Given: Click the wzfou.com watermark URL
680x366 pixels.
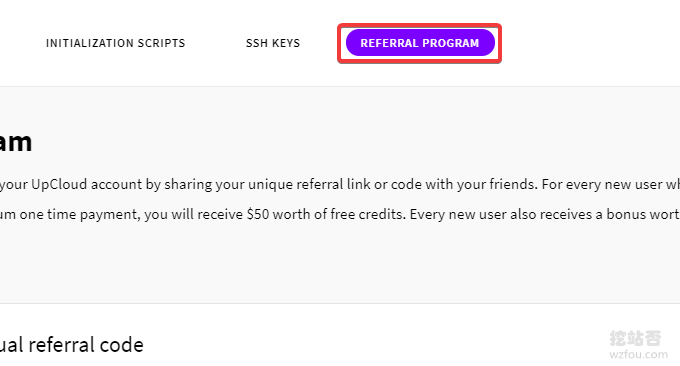Looking at the screenshot, I should pos(638,354).
